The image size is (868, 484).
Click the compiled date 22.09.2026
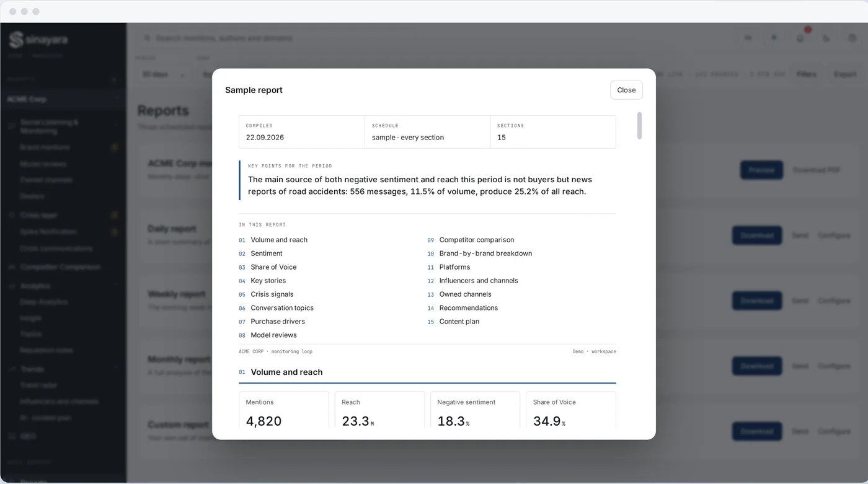pyautogui.click(x=265, y=138)
